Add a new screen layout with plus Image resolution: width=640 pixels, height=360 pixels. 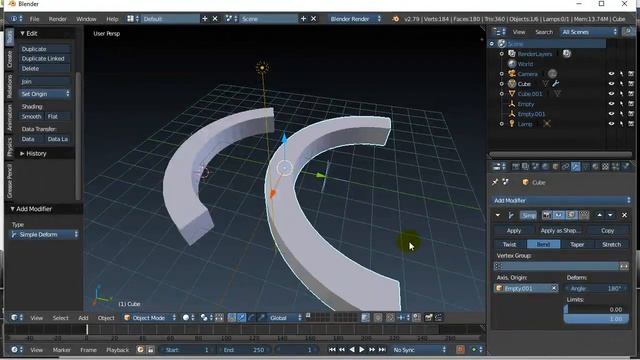(x=204, y=19)
